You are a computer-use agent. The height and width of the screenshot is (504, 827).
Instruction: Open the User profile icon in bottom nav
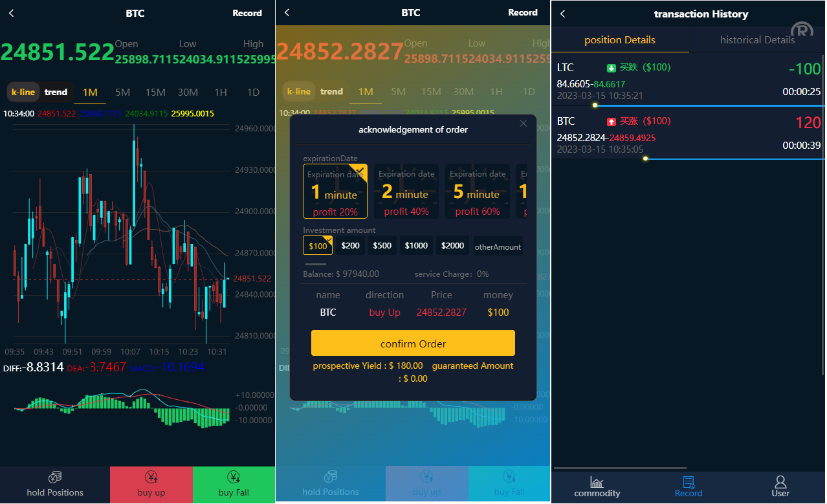pos(780,482)
